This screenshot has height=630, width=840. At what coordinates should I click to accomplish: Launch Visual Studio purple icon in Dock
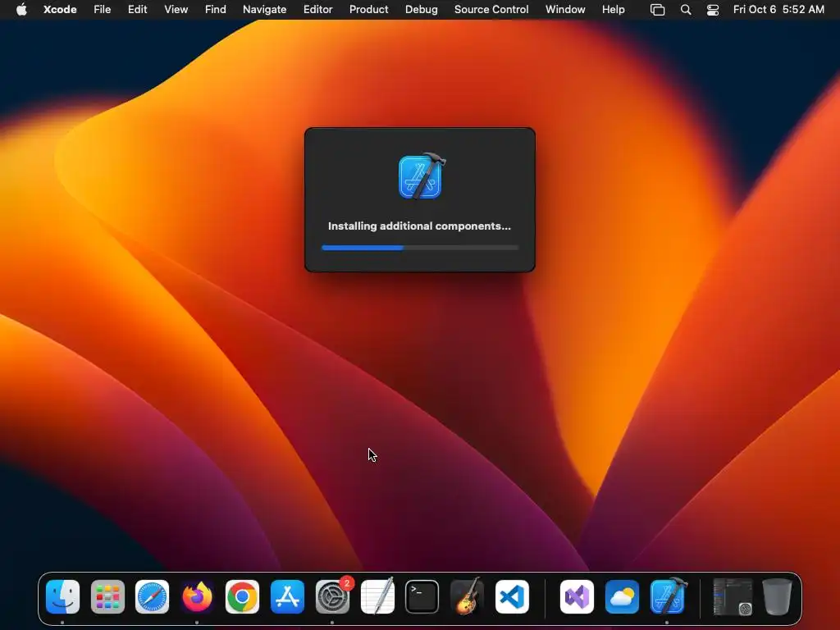(577, 597)
